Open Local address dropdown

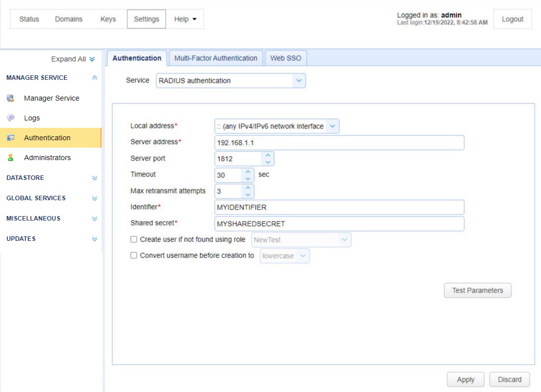click(x=332, y=126)
